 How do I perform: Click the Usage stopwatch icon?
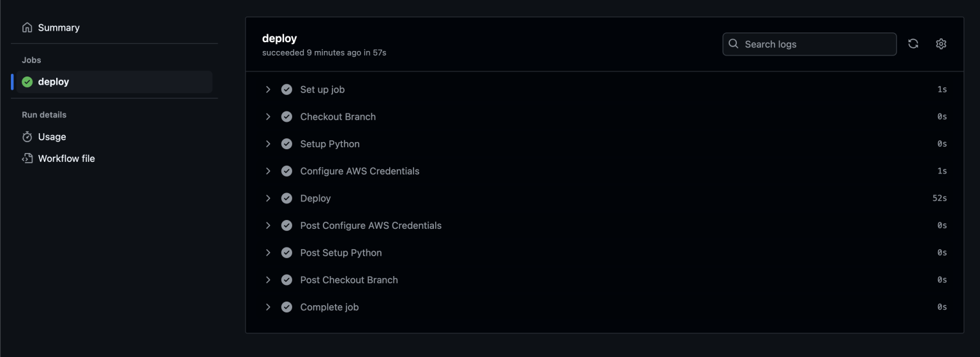pyautogui.click(x=27, y=137)
